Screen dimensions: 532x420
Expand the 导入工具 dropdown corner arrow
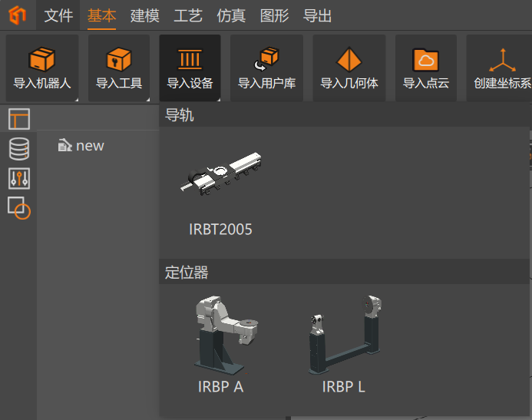(x=148, y=99)
